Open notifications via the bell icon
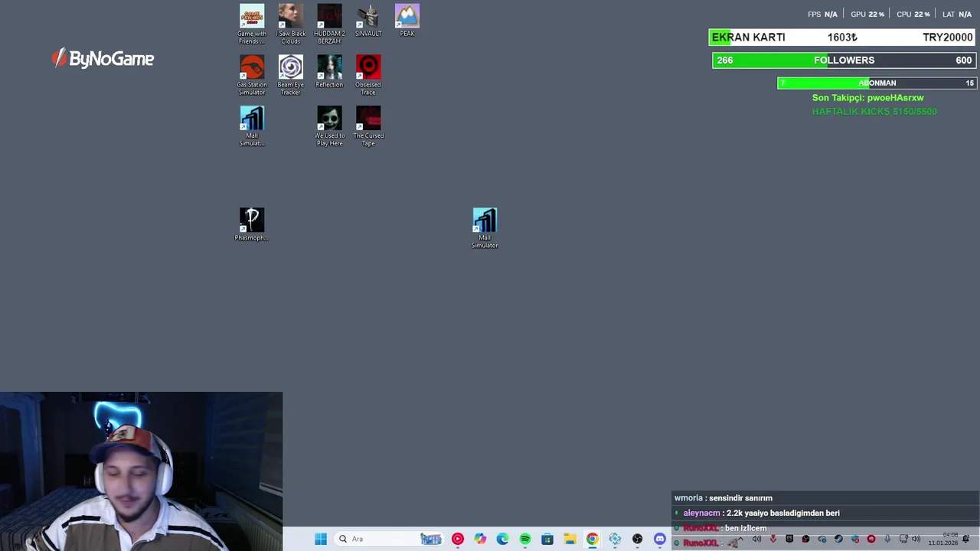The height and width of the screenshot is (551, 980). tap(965, 539)
